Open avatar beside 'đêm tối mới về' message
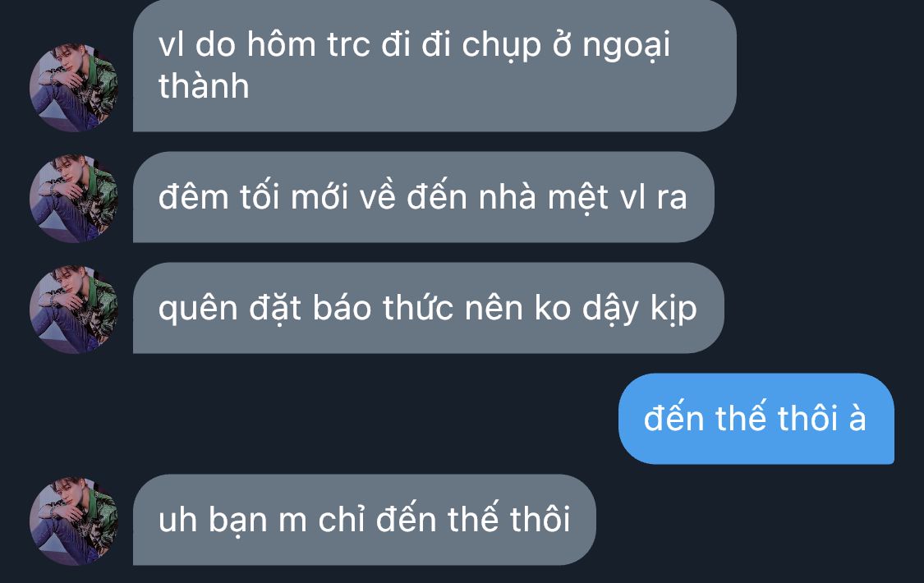This screenshot has width=924, height=583. click(x=74, y=199)
